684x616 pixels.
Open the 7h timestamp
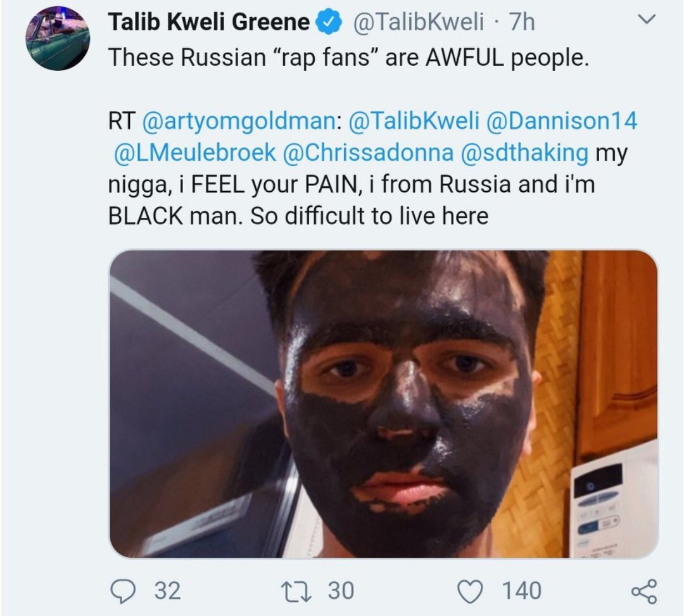(522, 22)
